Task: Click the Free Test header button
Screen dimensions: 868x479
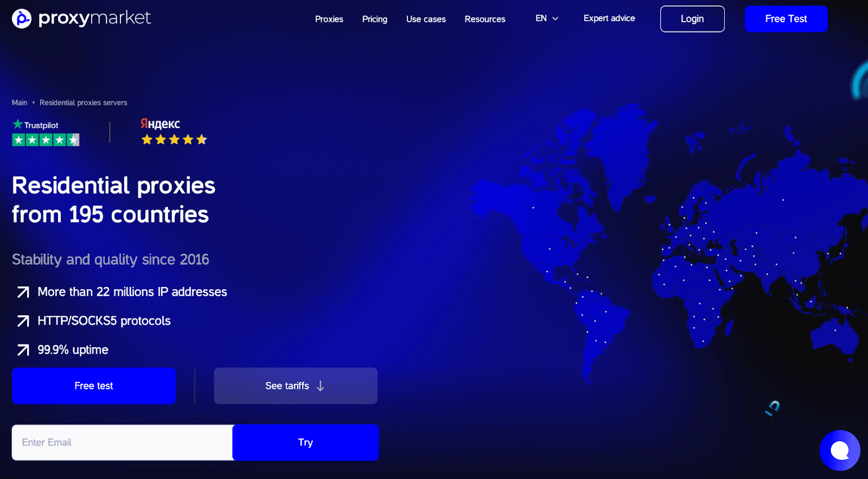Action: 786,19
